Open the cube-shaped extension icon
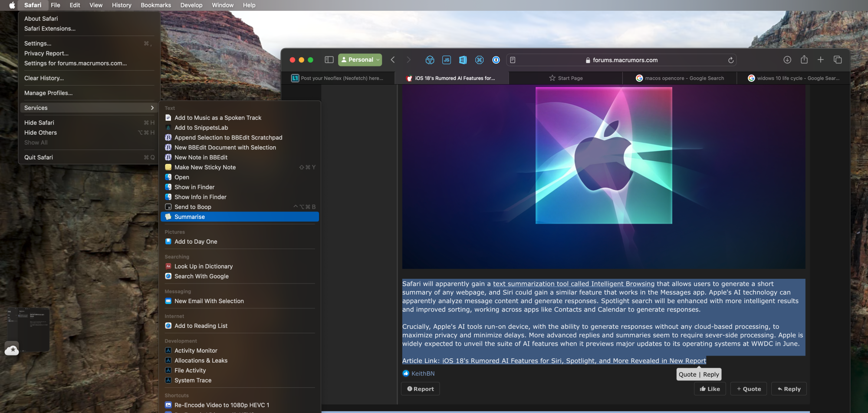 click(430, 60)
